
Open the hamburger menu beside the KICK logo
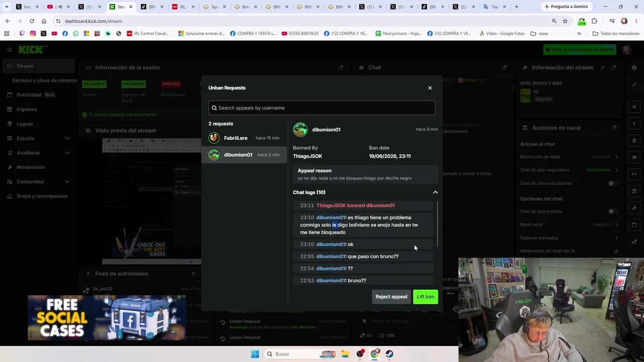coord(10,50)
